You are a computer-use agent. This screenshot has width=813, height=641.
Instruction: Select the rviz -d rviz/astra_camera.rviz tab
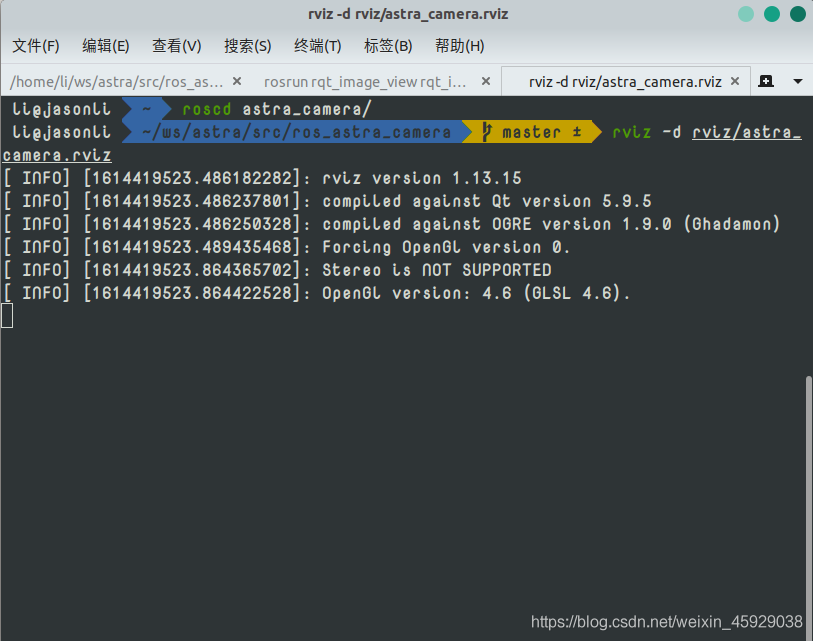tap(625, 82)
